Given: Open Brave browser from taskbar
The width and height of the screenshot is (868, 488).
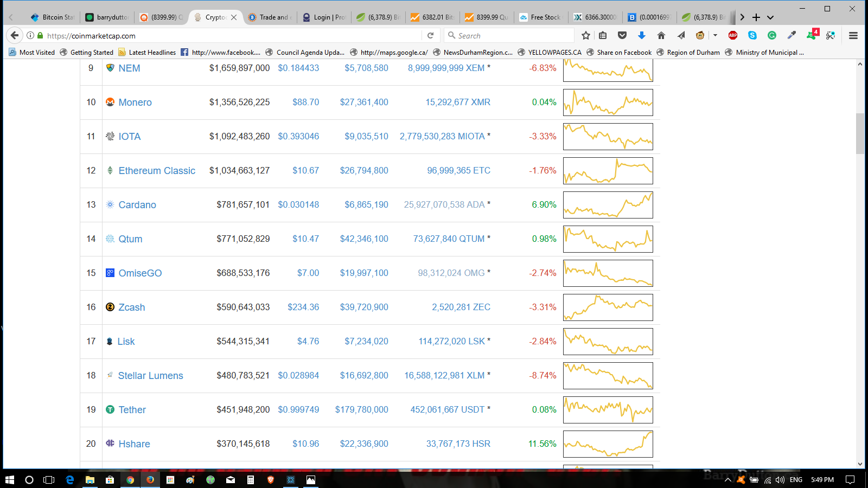Looking at the screenshot, I should pos(270,479).
